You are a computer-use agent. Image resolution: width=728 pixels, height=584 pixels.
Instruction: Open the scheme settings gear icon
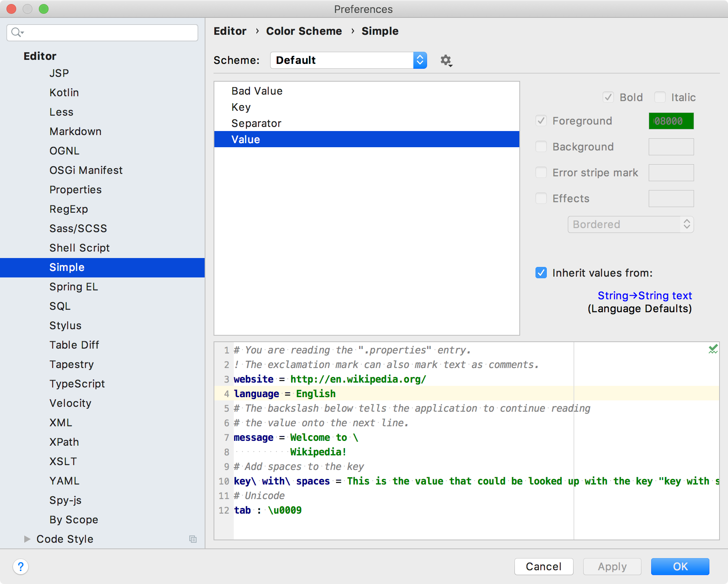(445, 60)
